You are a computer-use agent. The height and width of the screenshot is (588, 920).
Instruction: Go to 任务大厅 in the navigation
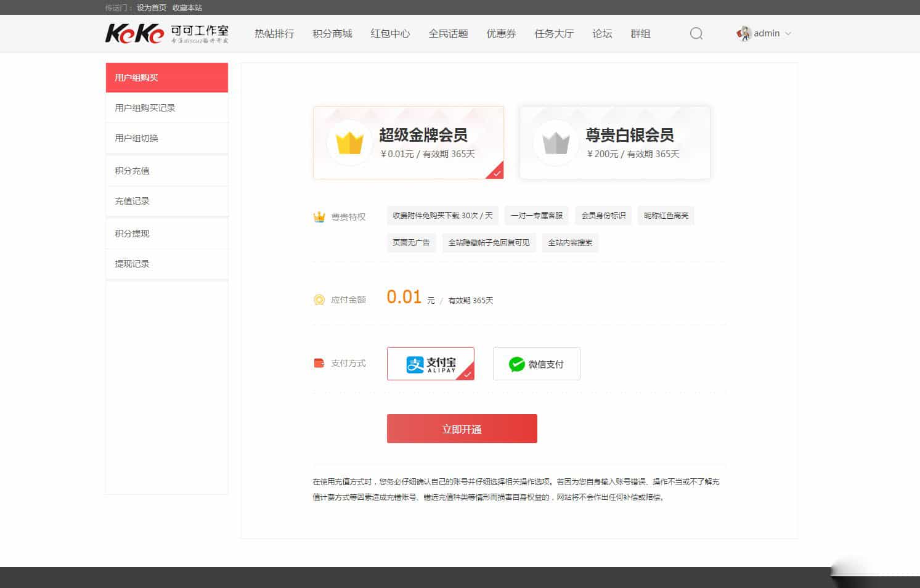pos(554,33)
